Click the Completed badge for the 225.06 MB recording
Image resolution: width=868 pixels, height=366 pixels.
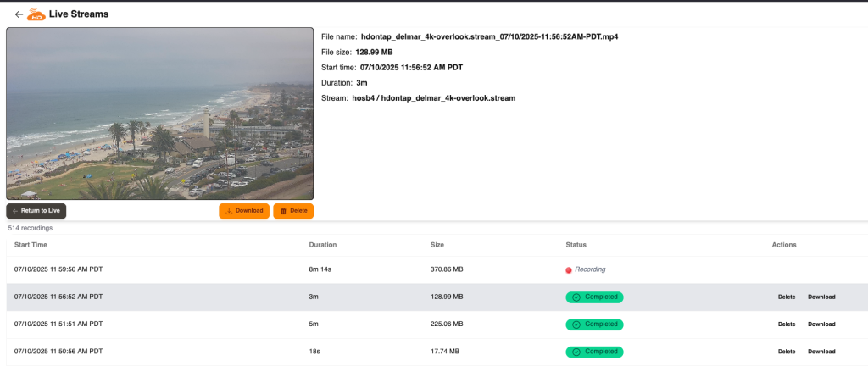594,324
